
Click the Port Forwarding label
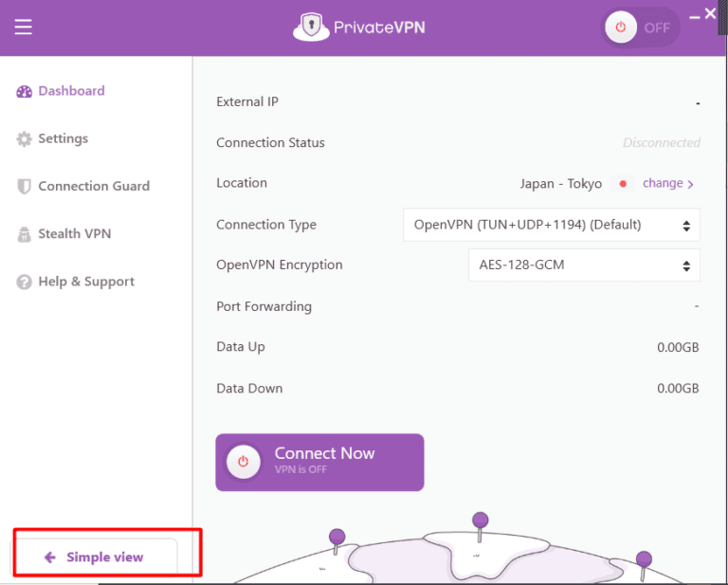(x=264, y=306)
